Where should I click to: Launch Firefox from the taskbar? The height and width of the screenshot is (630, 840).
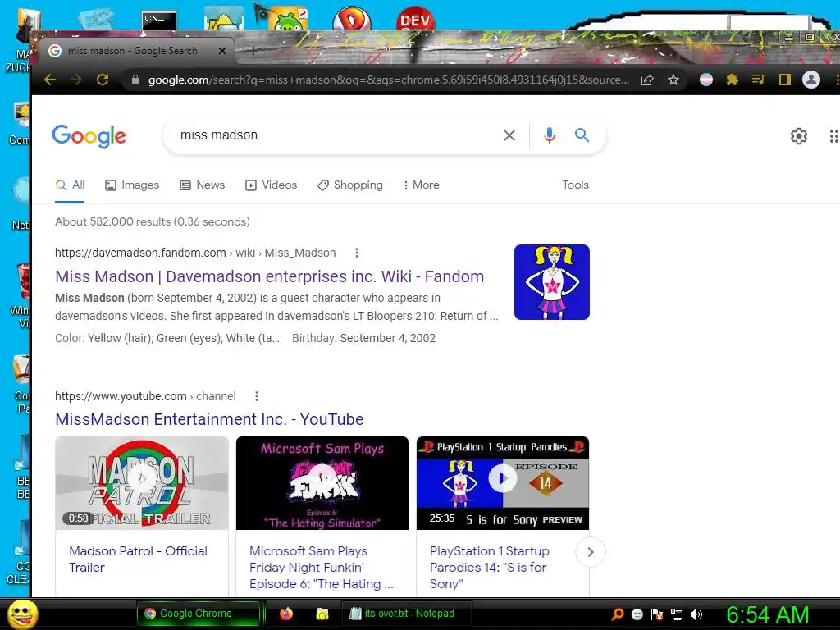pyautogui.click(x=286, y=614)
